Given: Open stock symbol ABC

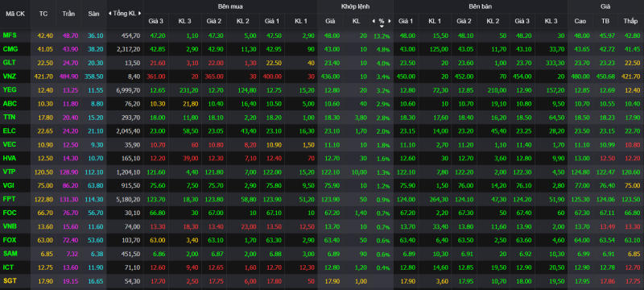Looking at the screenshot, I should coord(10,103).
